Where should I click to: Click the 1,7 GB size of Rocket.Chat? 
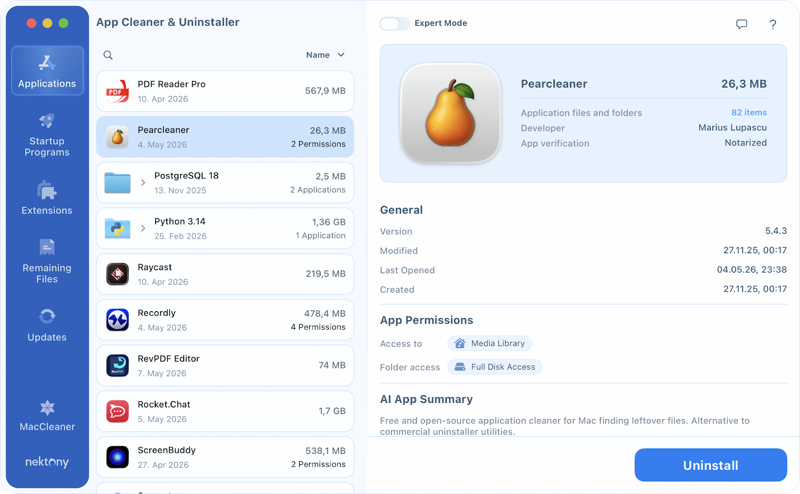pos(332,411)
